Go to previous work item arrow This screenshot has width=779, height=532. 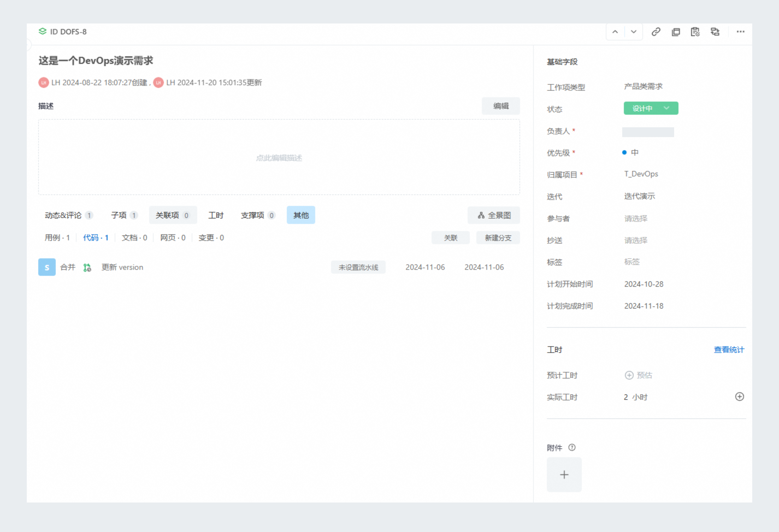point(615,32)
